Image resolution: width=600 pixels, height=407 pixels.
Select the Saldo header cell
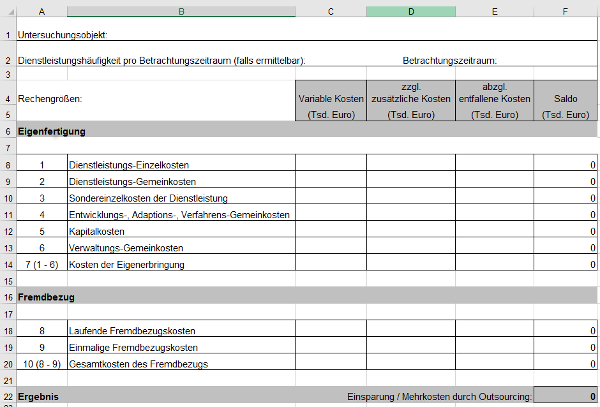(566, 98)
